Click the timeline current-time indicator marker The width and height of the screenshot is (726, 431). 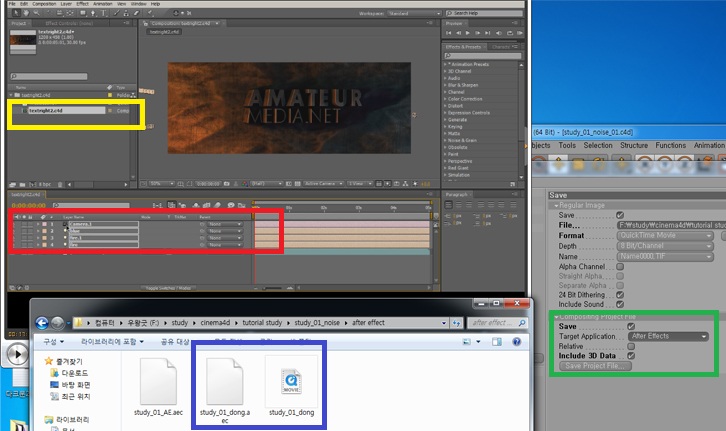pyautogui.click(x=254, y=206)
